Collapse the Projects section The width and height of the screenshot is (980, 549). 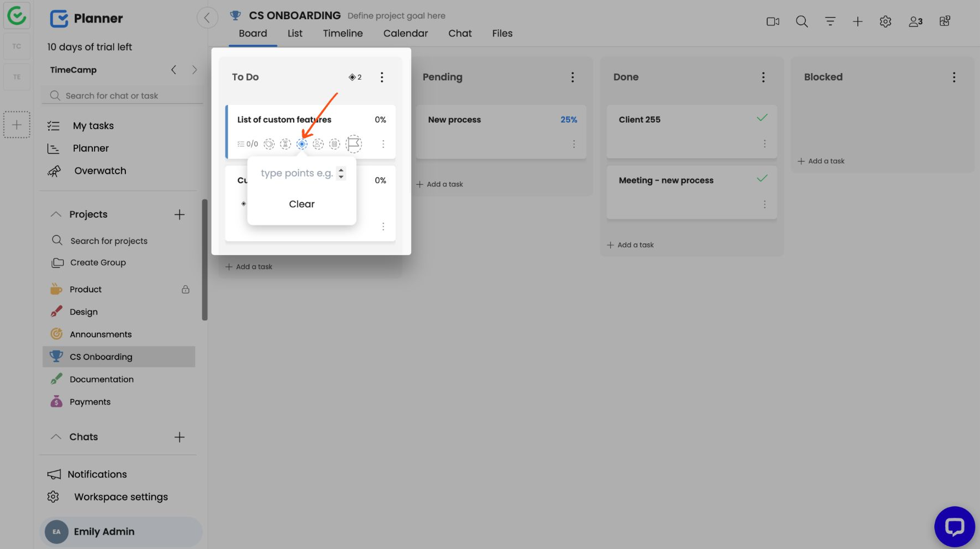tap(56, 214)
